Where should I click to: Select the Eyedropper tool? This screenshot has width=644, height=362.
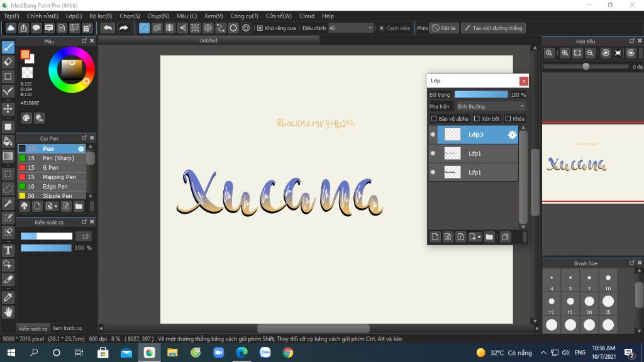tap(8, 297)
